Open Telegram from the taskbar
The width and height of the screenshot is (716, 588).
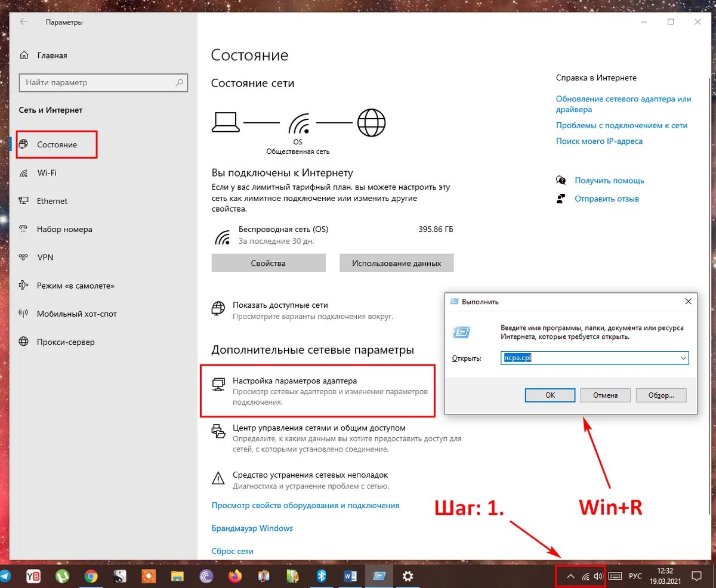5,576
